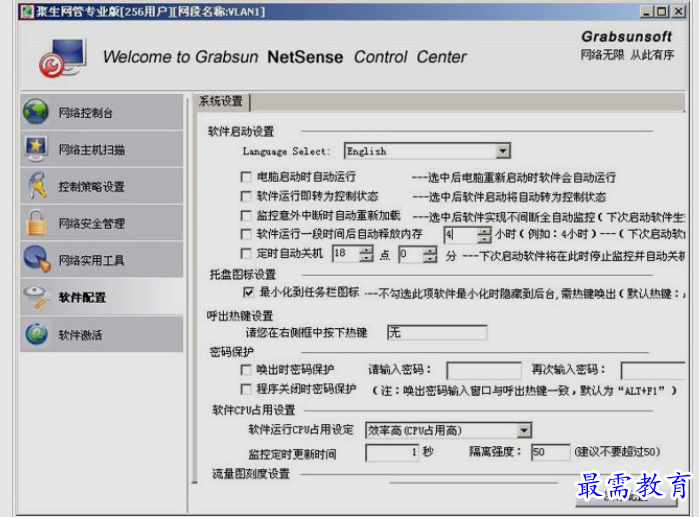Open the 软件运行CPU占用设定 dropdown

[x=524, y=431]
